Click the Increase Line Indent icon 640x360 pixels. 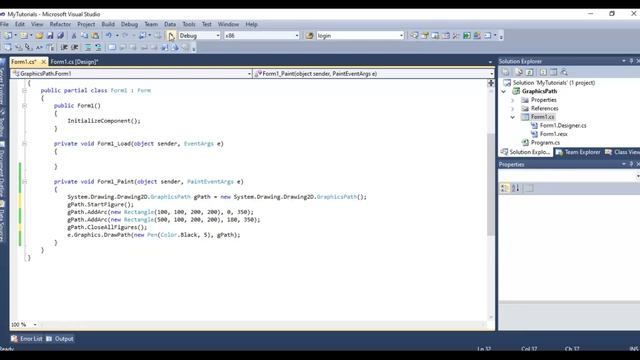point(75,47)
